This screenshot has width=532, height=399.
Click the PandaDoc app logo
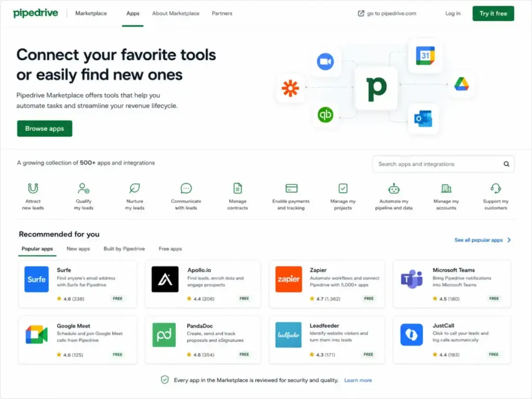(164, 335)
